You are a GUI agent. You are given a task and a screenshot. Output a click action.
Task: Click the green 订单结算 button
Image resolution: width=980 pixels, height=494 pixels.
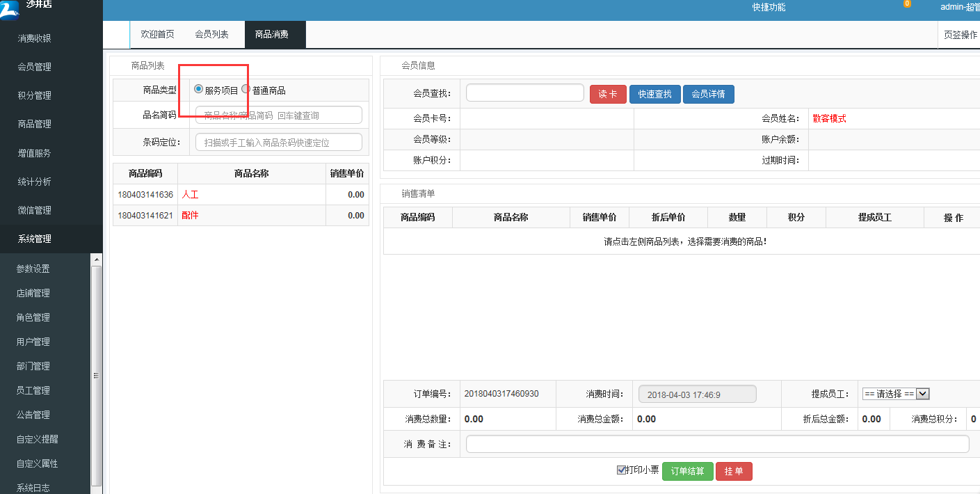(x=687, y=472)
